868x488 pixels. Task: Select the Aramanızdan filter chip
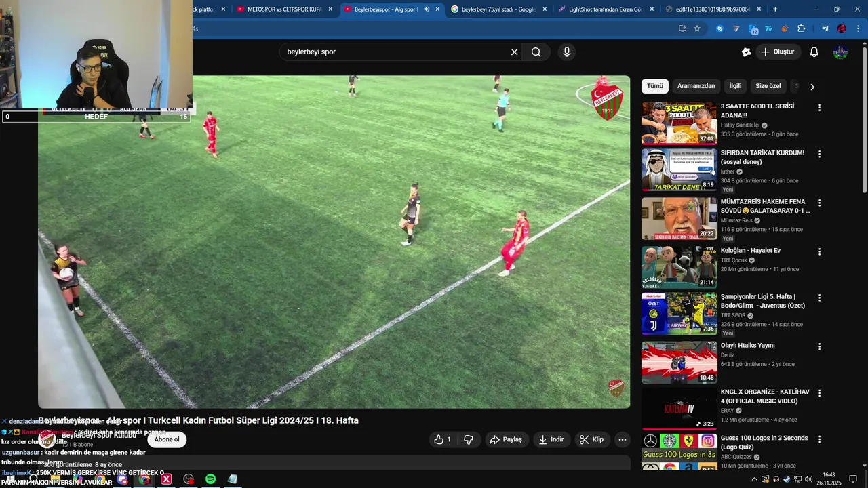pos(696,86)
